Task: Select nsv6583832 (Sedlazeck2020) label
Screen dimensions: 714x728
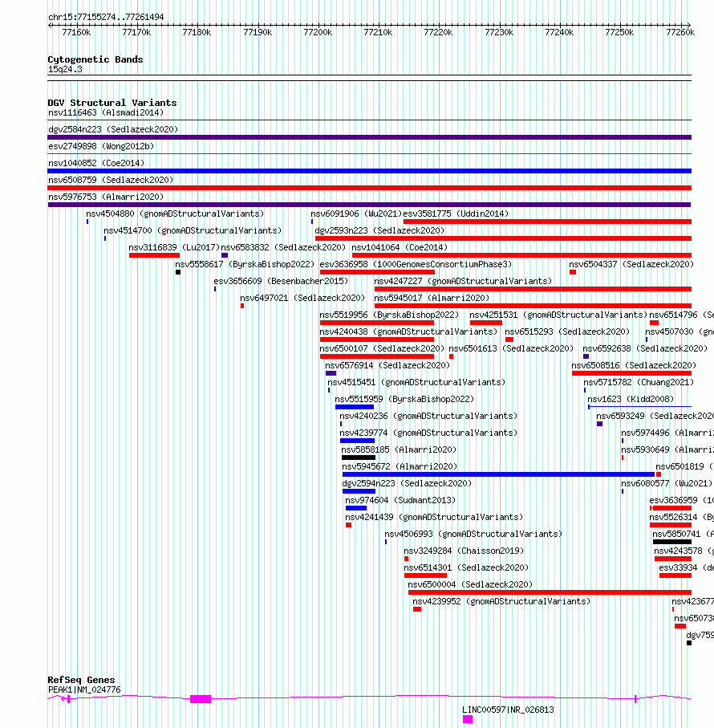Action: coord(283,247)
